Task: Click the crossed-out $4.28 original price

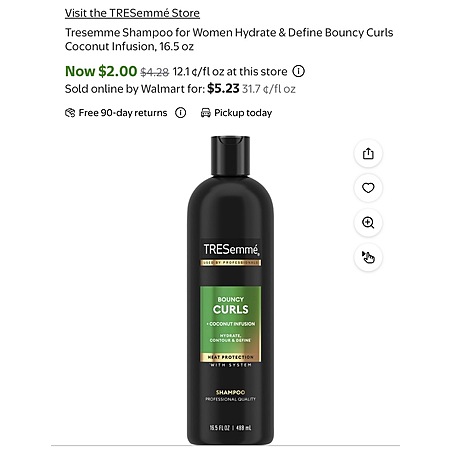Action: click(x=155, y=72)
